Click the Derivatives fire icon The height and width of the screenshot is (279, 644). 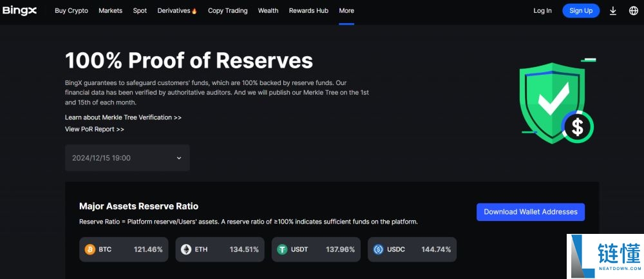(194, 11)
